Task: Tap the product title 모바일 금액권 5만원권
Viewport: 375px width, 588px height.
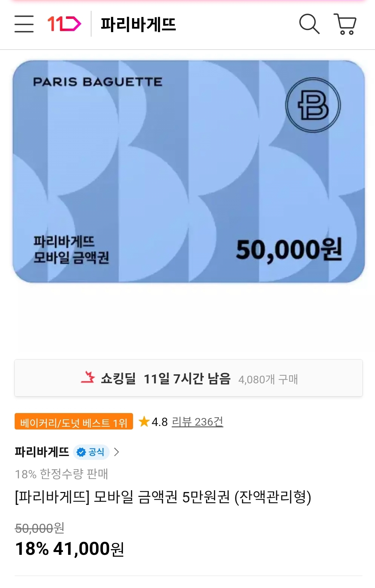Action: 163,497
